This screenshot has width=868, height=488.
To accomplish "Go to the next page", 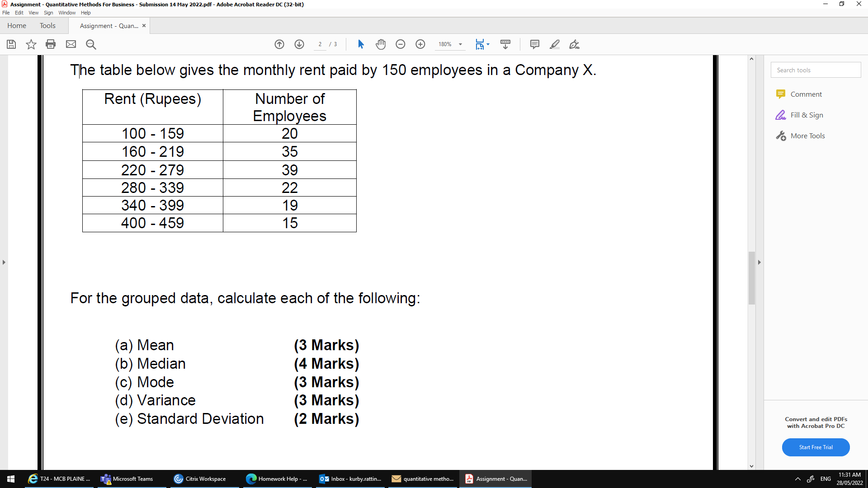I will pyautogui.click(x=299, y=44).
